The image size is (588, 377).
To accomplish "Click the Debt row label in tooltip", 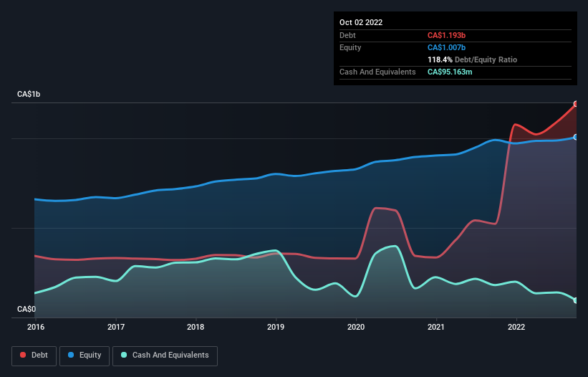I will (x=347, y=35).
